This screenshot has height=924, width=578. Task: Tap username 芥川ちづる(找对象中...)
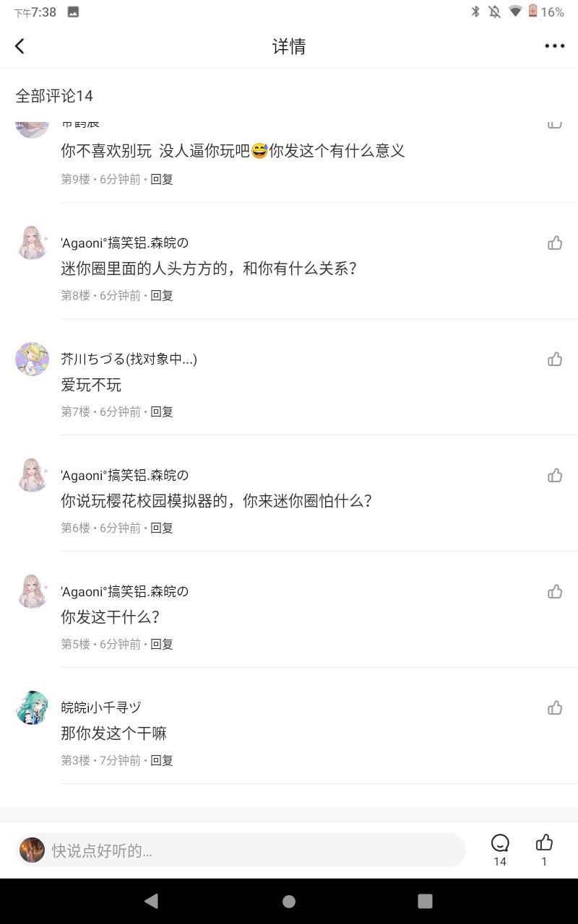click(x=129, y=359)
